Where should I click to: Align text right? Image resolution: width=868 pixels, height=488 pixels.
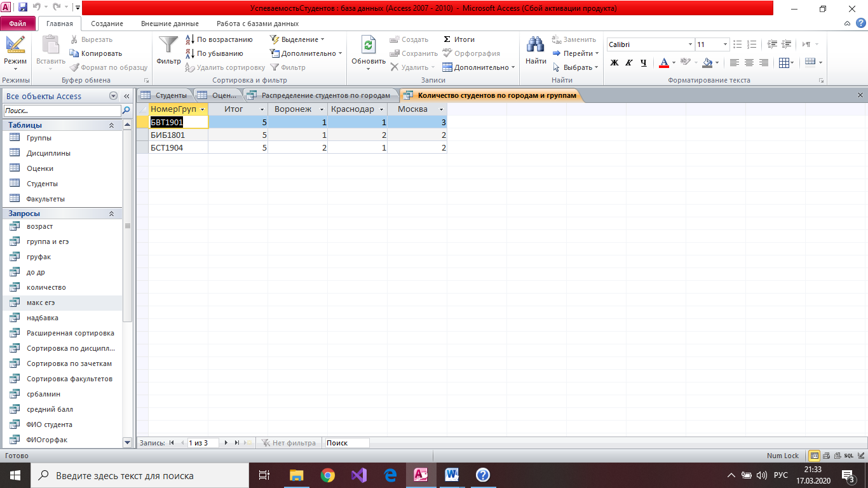tap(764, 63)
